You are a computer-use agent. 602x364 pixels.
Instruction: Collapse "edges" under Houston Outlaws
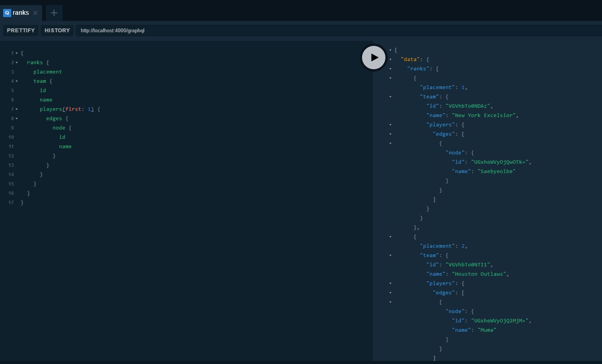point(390,293)
